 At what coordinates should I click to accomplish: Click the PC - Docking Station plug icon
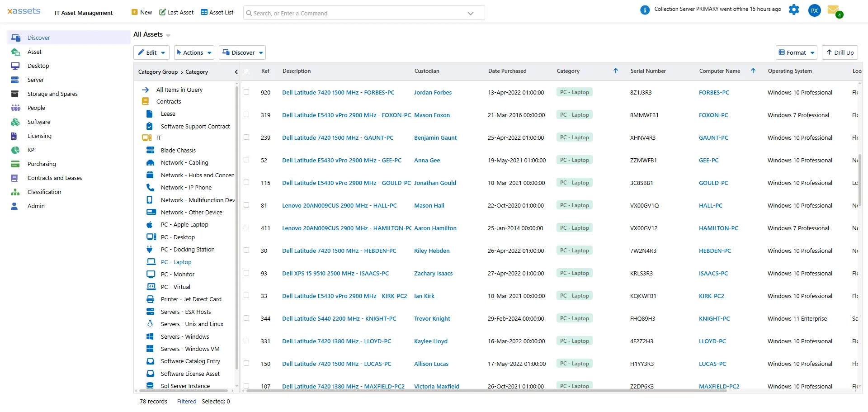[150, 249]
